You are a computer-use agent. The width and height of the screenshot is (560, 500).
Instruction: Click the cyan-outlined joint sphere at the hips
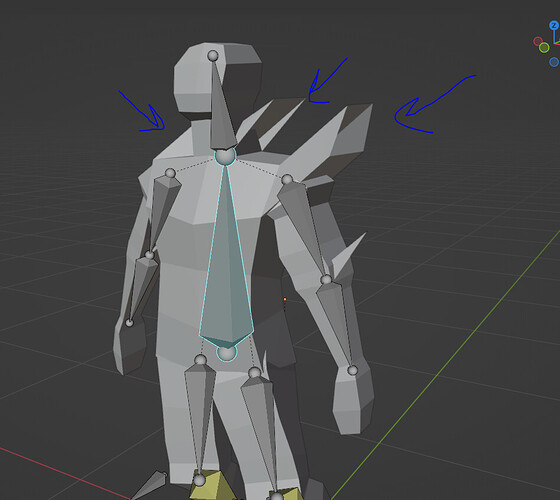227,352
